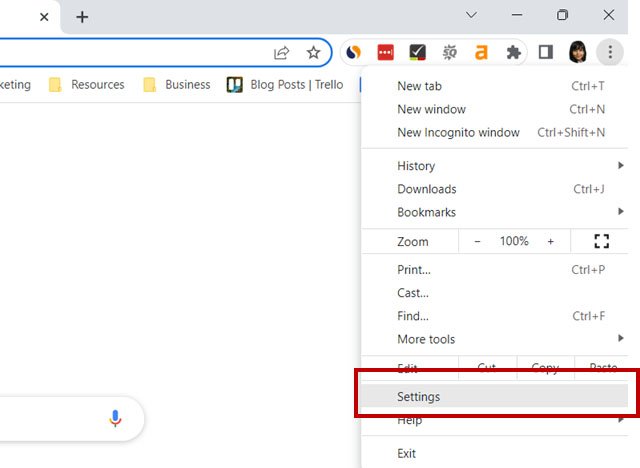Open the Extensions puzzle piece menu
Image resolution: width=640 pixels, height=468 pixels.
tap(514, 52)
